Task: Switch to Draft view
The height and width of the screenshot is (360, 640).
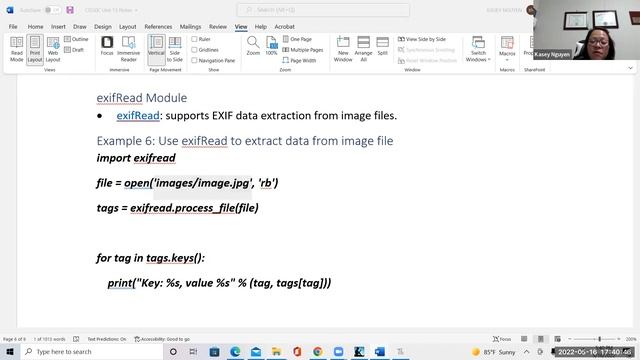Action: 74,50
